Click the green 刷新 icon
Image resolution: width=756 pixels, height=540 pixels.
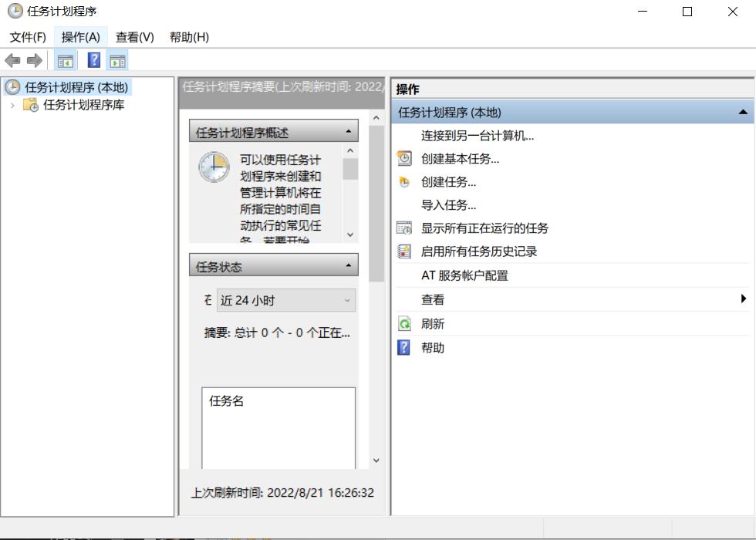404,323
